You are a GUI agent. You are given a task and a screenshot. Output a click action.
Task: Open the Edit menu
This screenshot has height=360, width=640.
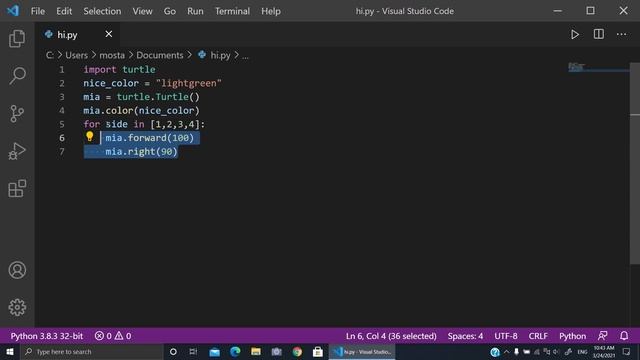point(64,11)
